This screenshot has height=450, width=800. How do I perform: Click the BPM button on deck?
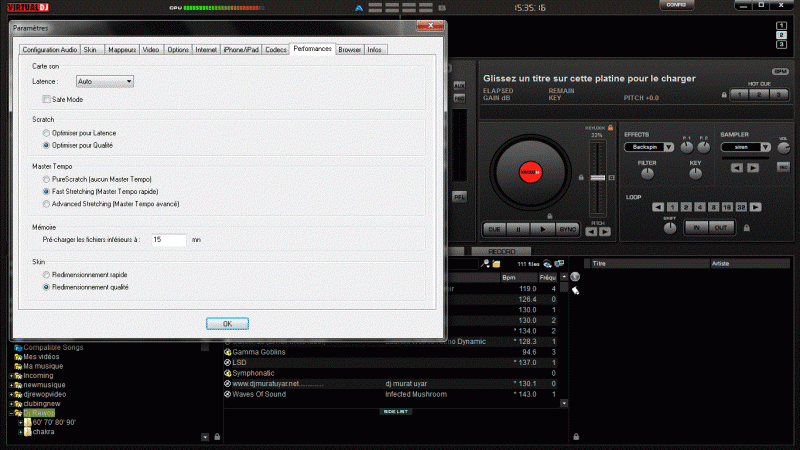coord(780,71)
